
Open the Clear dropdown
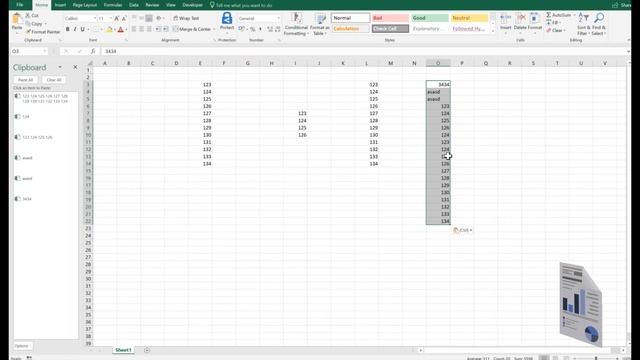coord(556,31)
